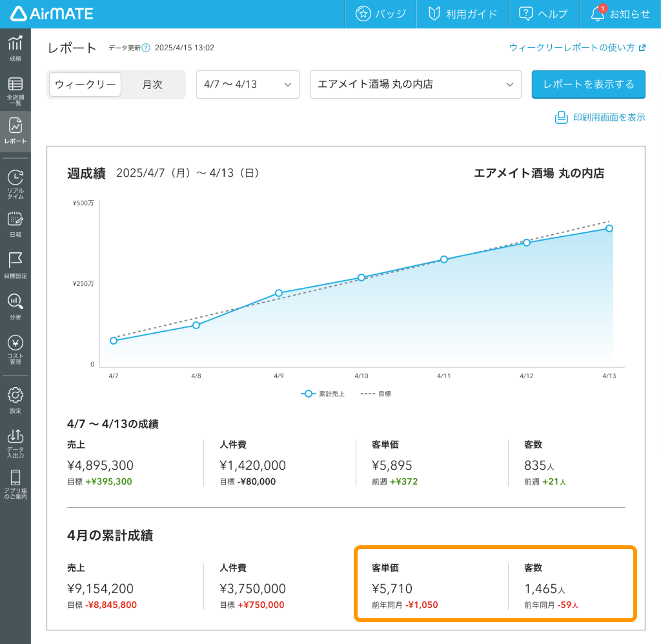Click the AirMATE logo
This screenshot has height=644, width=661.
click(x=52, y=14)
